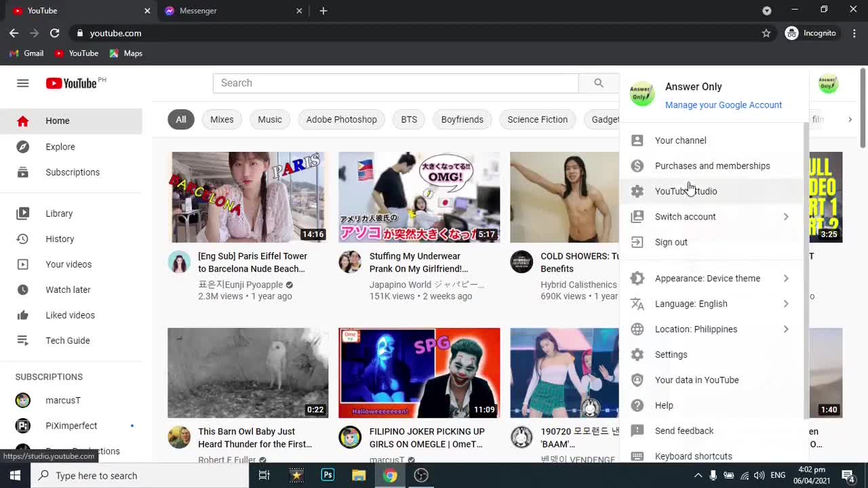Expand Location: Philippines submenu
This screenshot has height=488, width=868.
click(711, 329)
